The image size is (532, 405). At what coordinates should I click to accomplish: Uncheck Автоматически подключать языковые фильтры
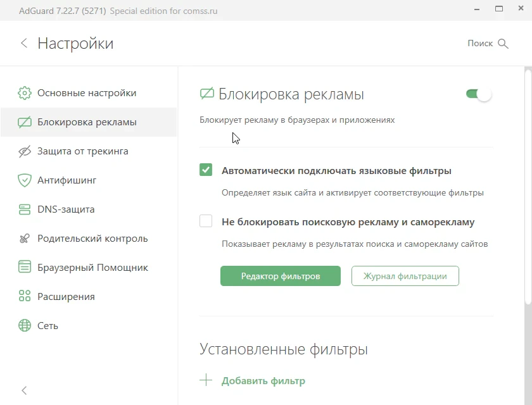206,170
